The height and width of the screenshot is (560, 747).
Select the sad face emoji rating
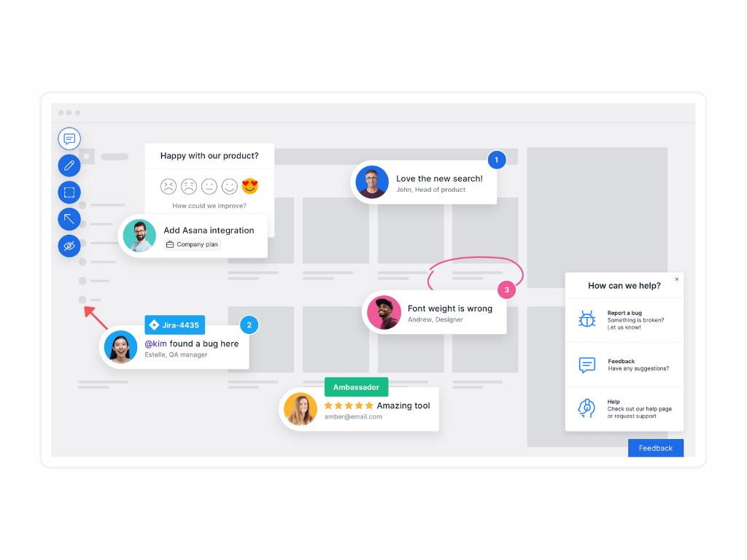tap(188, 186)
